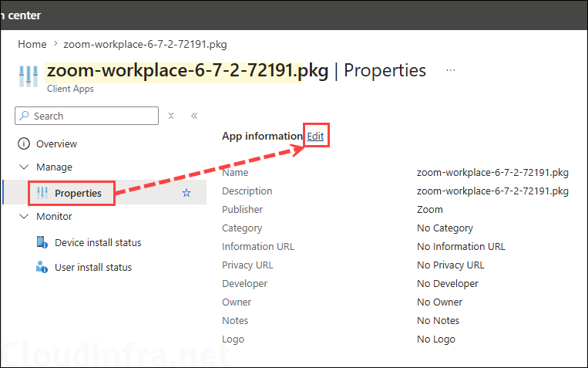Click the page title zoom-workplace-6-7-2-72191.pkg
The height and width of the screenshot is (368, 588).
tap(187, 71)
